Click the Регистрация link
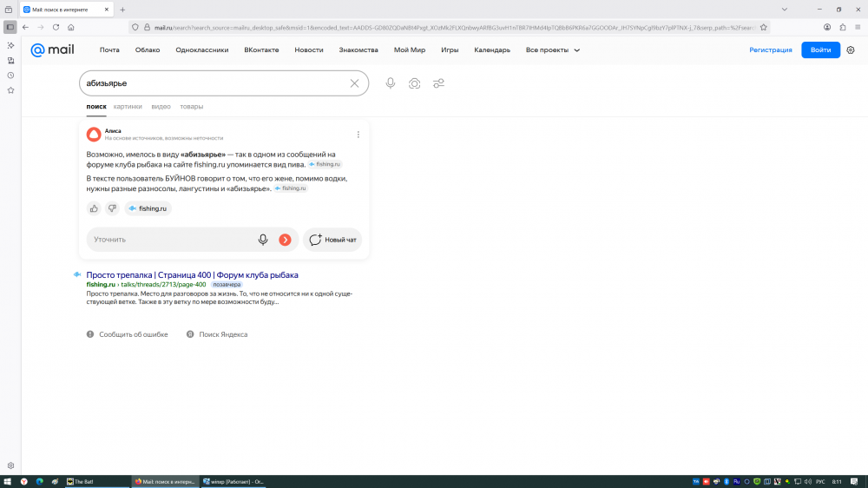868x488 pixels. tap(771, 49)
